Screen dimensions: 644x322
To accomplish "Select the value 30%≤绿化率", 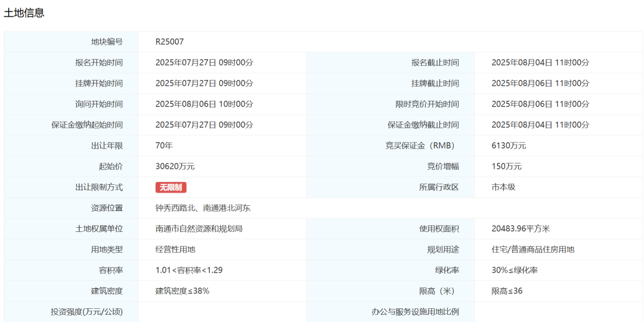I will click(x=515, y=270).
